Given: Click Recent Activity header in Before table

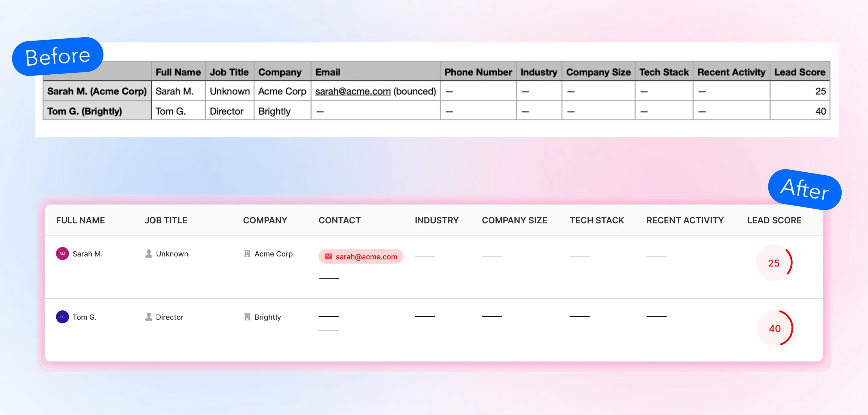Looking at the screenshot, I should coord(731,72).
